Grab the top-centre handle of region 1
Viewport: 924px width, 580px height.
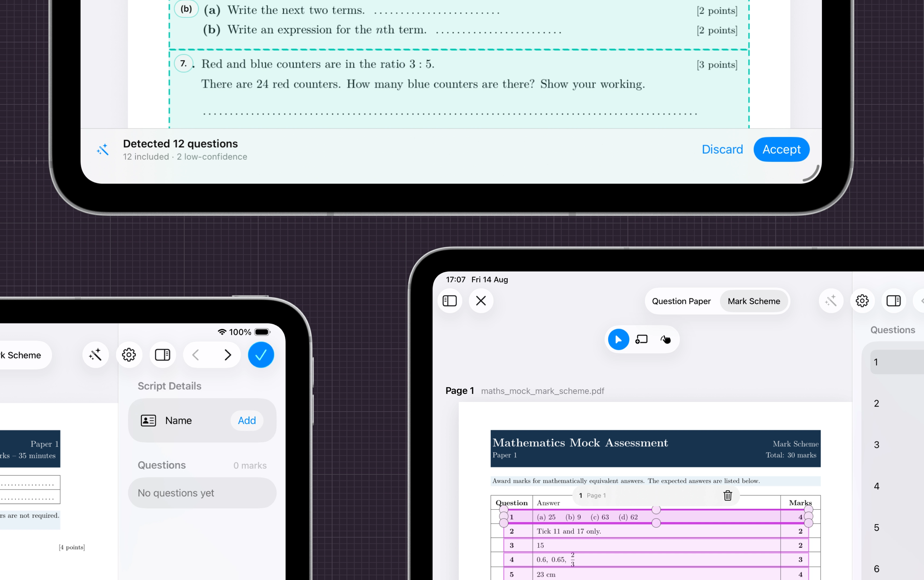[x=656, y=510]
